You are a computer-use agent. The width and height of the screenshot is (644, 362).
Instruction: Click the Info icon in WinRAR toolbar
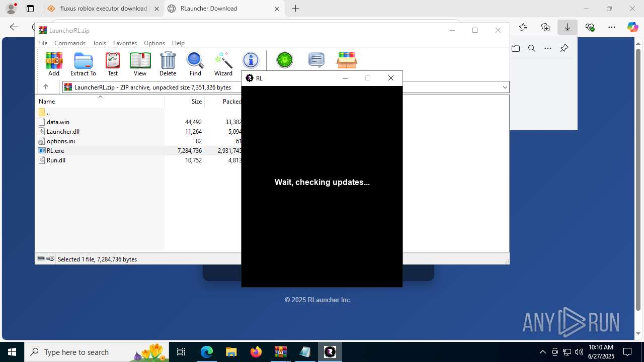tap(251, 60)
